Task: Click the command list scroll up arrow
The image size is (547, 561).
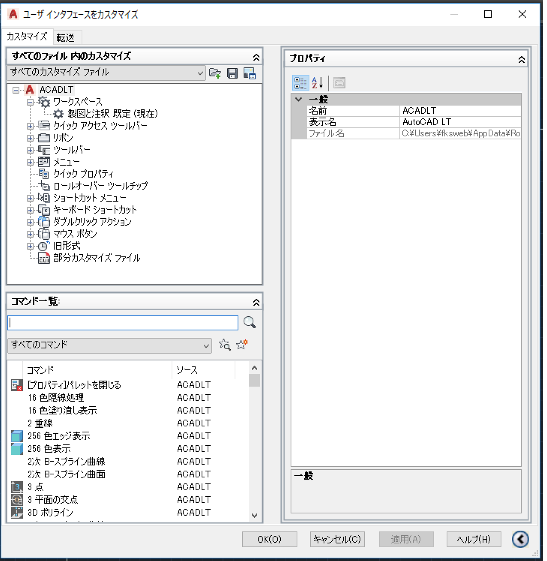Action: (x=254, y=368)
